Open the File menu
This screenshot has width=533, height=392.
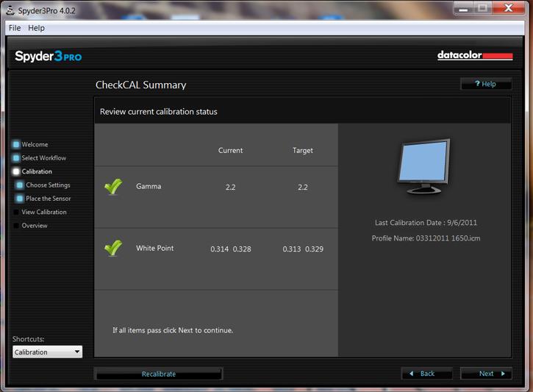point(15,28)
